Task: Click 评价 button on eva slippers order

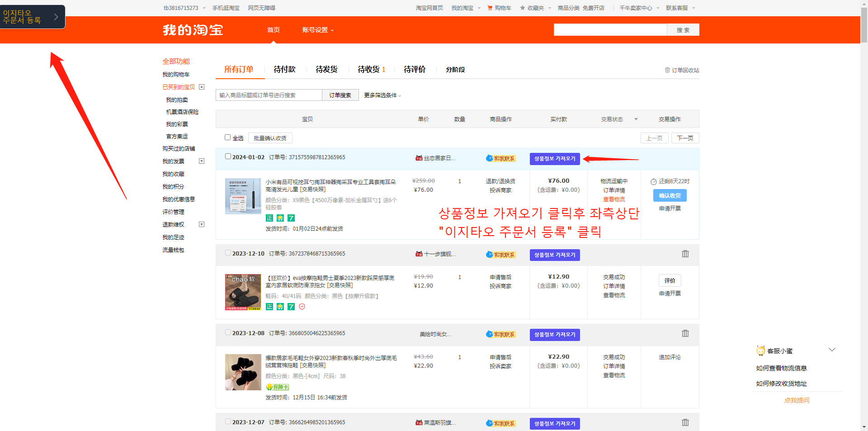Action: [x=670, y=280]
